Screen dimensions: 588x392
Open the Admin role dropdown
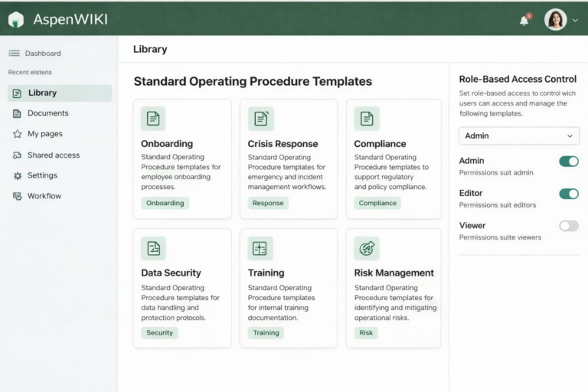(518, 136)
